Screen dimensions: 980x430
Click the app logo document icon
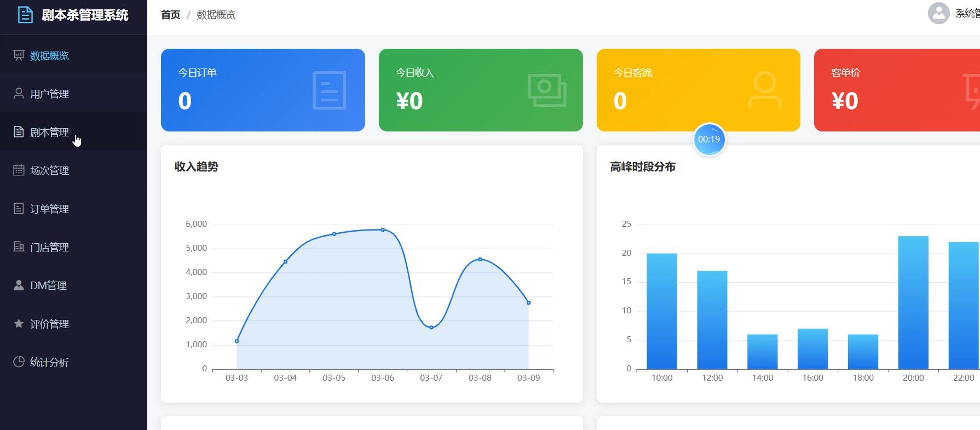click(x=25, y=15)
